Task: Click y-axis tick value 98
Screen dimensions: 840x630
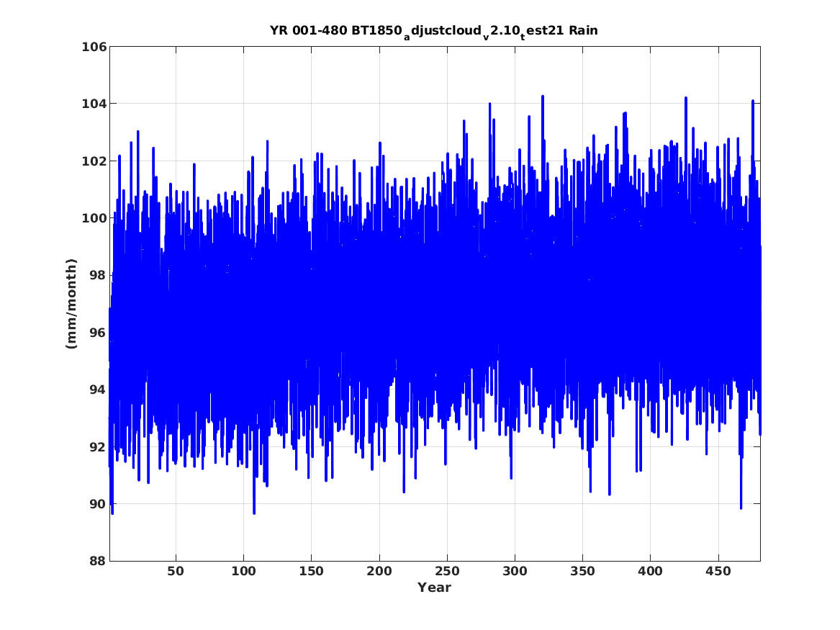Action: pos(98,275)
